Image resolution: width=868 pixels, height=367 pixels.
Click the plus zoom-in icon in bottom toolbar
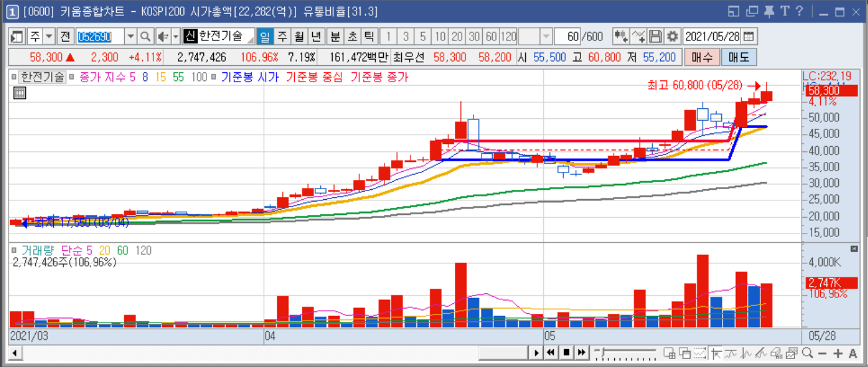click(x=837, y=354)
